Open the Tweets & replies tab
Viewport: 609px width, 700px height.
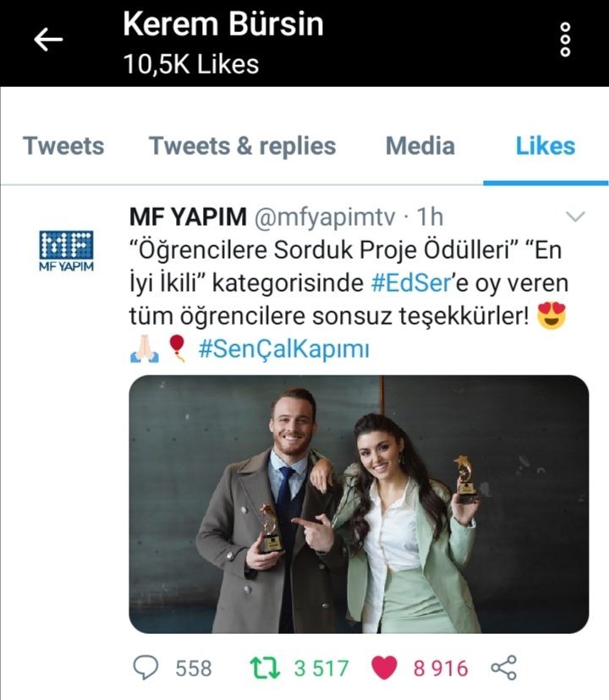[243, 146]
